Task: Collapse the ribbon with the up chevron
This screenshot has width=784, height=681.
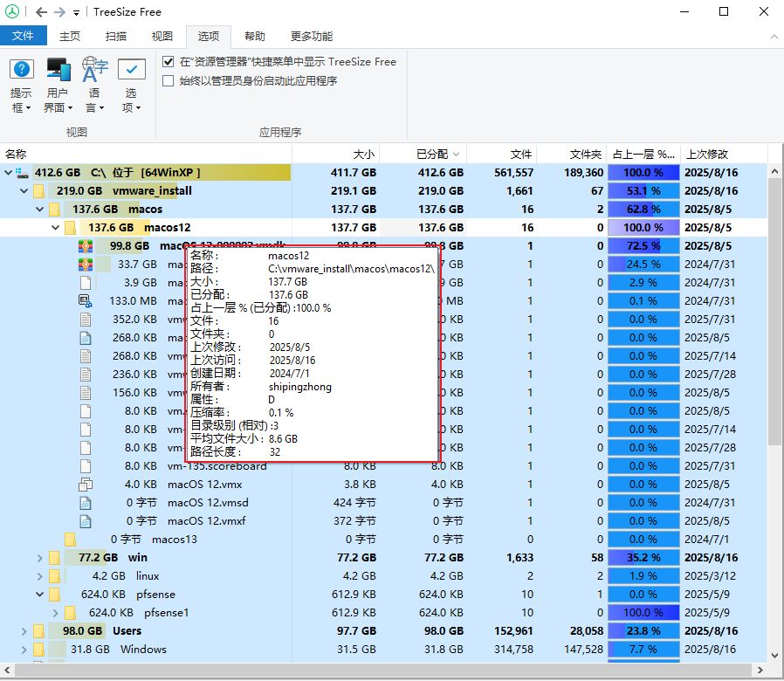Action: pyautogui.click(x=774, y=37)
